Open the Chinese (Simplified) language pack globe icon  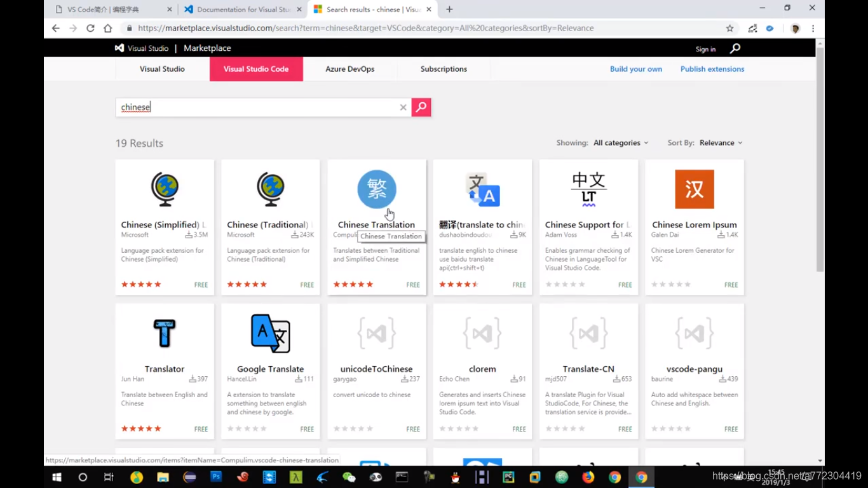[165, 189]
